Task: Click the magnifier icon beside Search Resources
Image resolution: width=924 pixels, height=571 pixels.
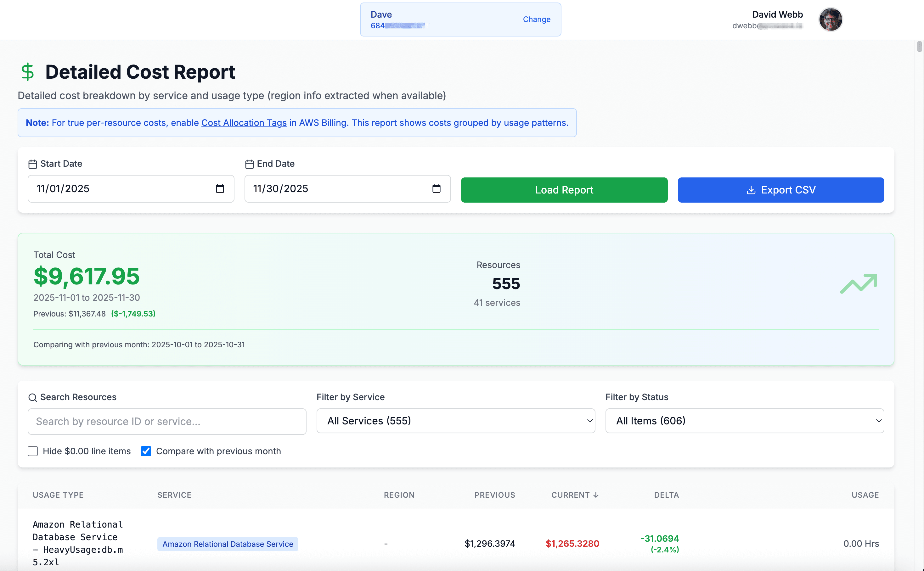Action: click(32, 397)
